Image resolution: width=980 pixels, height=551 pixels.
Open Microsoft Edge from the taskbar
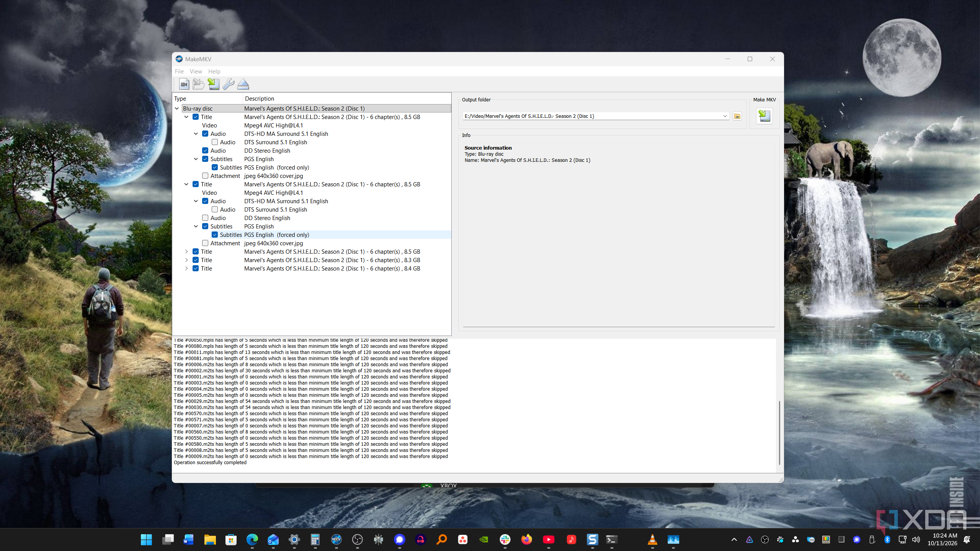pos(252,540)
